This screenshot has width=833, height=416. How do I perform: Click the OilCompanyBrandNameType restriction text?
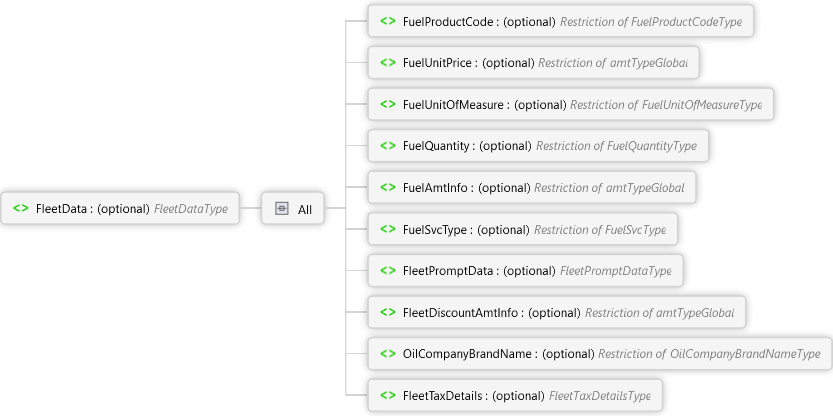tap(709, 354)
